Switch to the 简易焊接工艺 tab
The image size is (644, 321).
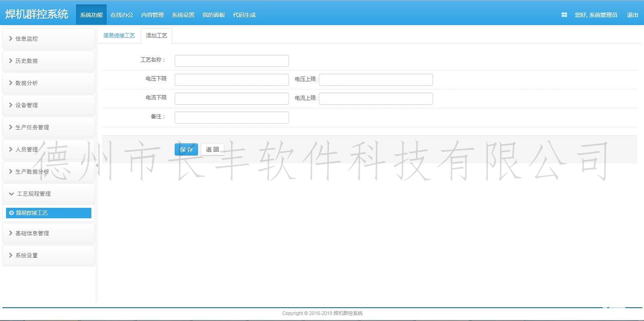click(119, 35)
